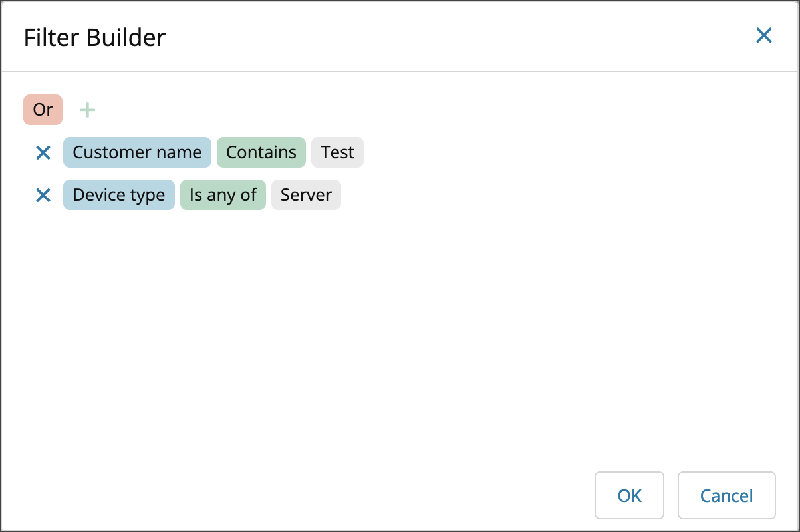Click the salmon-colored Or operator tag
Image resolution: width=800 pixels, height=532 pixels.
click(43, 110)
